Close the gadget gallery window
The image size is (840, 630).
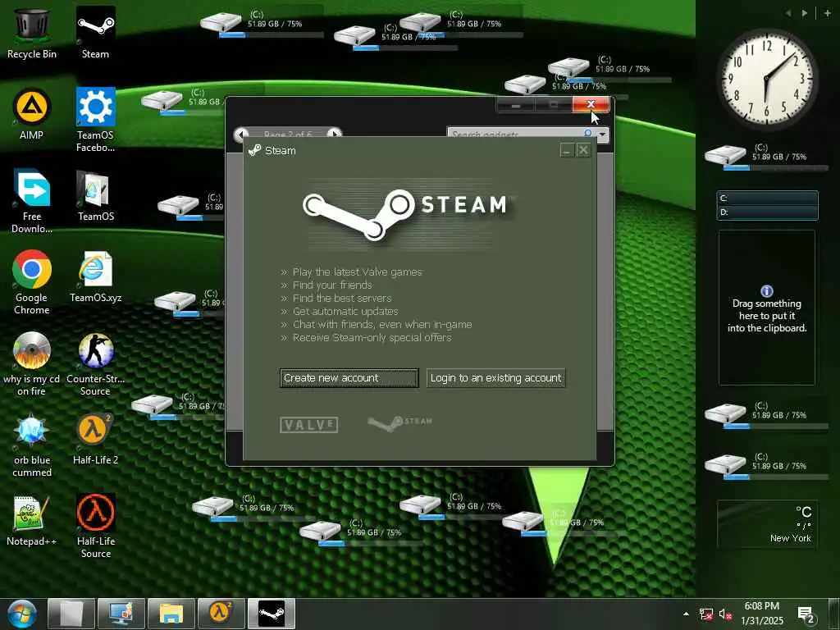pos(591,104)
